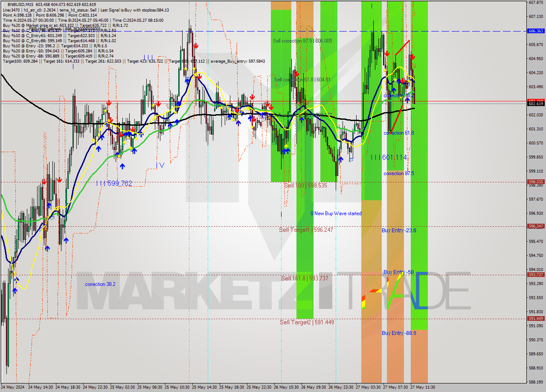The height and width of the screenshot is (392, 546).
Task: Click the BNBUSD,M15 chart title text
Action: coord(20,4)
